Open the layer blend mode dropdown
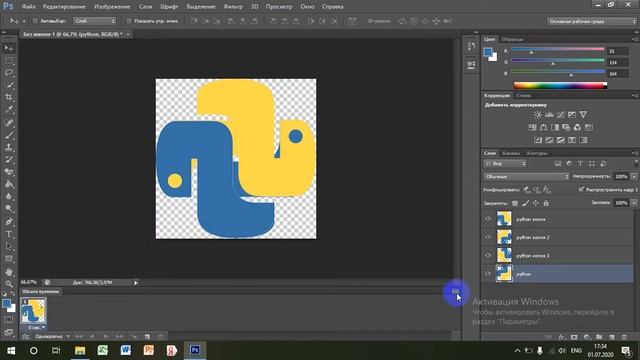Viewport: 640px width, 360px height. pyautogui.click(x=527, y=176)
